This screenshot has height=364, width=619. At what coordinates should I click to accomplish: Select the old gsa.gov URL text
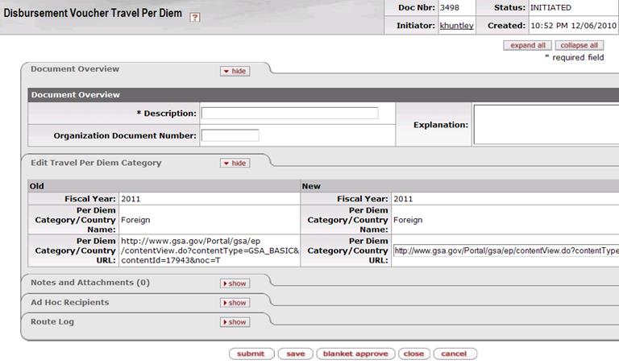coord(210,250)
